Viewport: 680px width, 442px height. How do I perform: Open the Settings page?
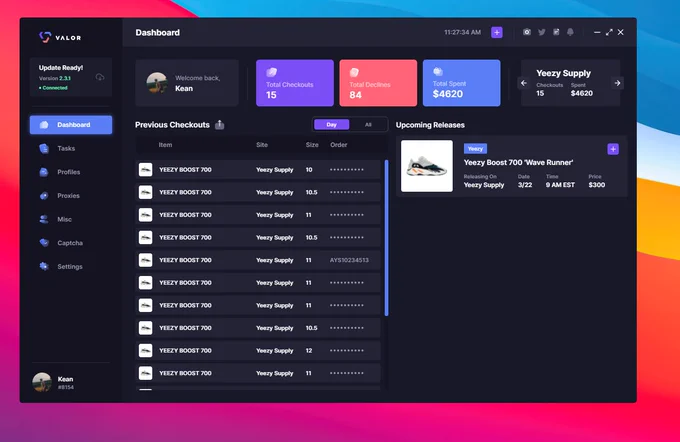70,267
